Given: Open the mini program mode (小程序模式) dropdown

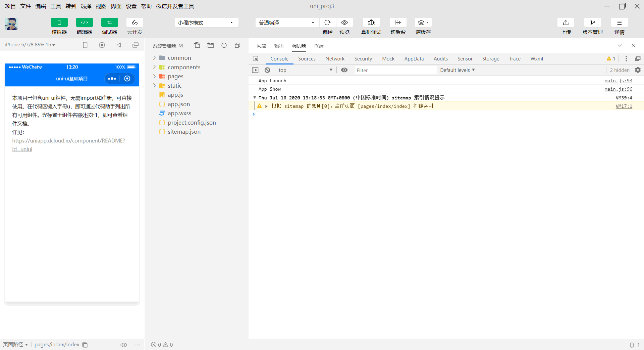Looking at the screenshot, I should pyautogui.click(x=206, y=23).
